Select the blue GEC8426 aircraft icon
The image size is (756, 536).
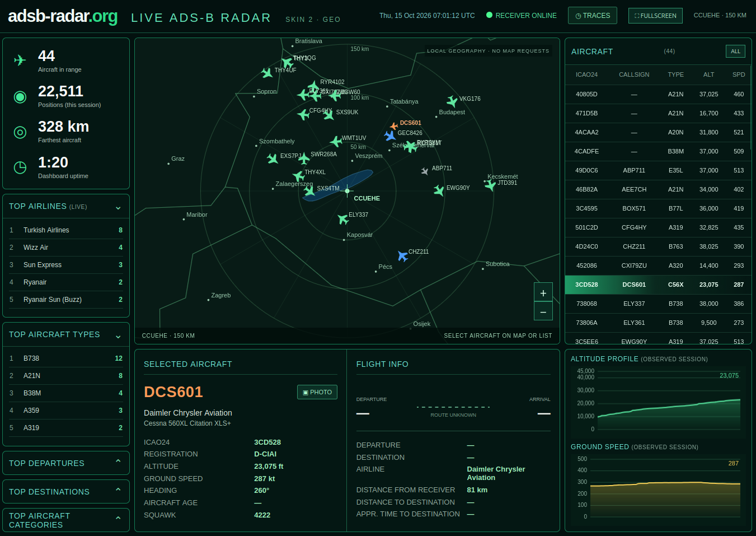pos(390,136)
